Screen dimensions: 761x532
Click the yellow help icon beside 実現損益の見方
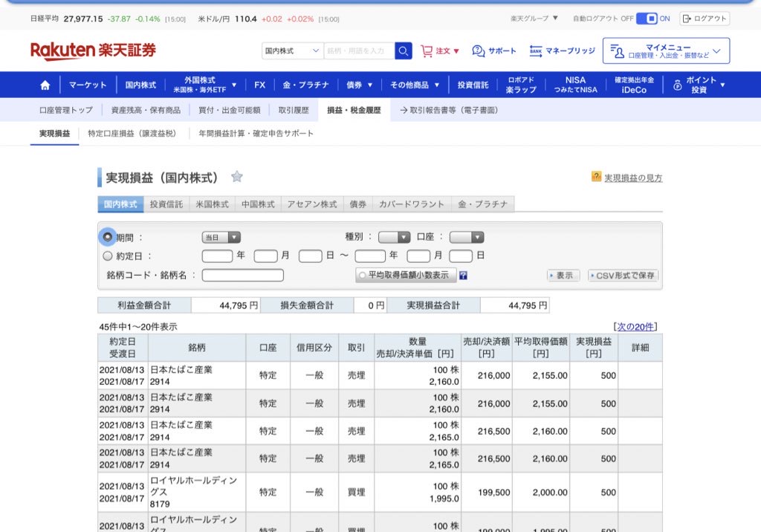point(596,177)
